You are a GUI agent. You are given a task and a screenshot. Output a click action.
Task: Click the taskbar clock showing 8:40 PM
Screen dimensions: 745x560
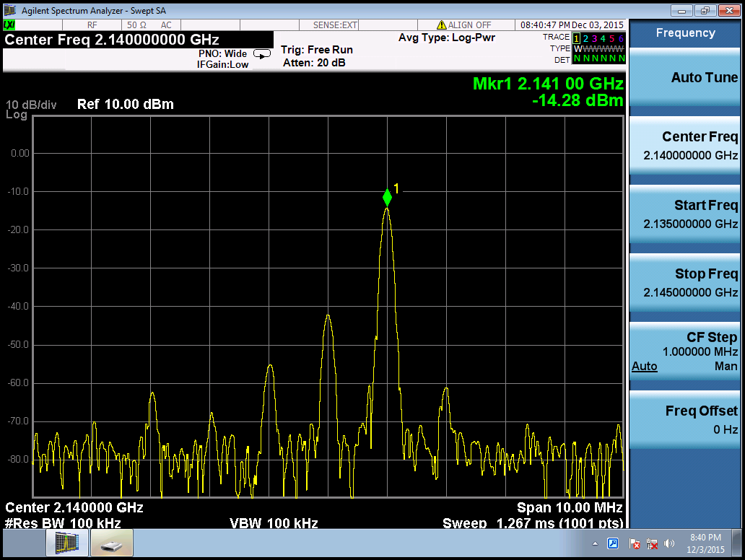coord(705,543)
